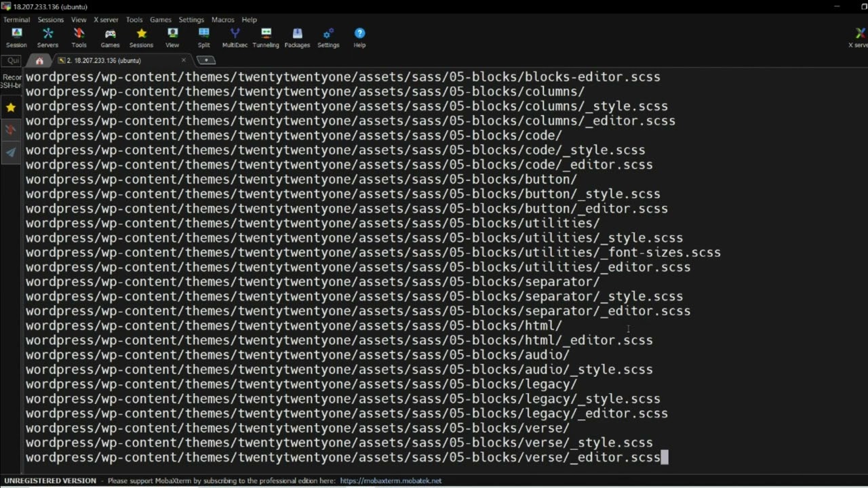Open the Sessions menu
This screenshot has width=868, height=488.
50,20
